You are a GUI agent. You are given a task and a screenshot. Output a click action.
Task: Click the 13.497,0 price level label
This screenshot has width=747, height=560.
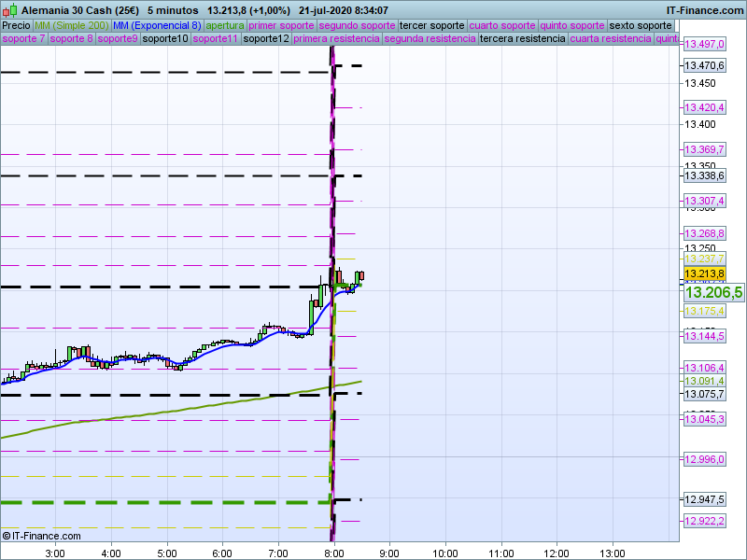click(x=704, y=45)
